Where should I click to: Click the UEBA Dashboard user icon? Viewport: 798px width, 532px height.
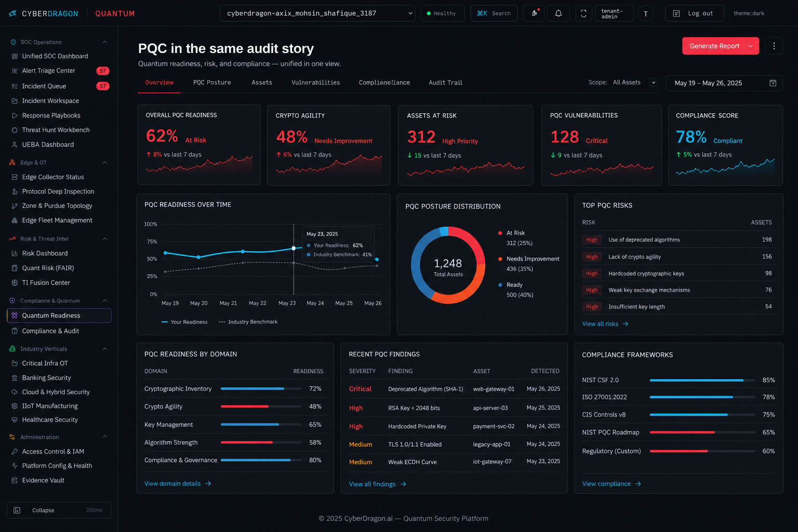pos(15,144)
